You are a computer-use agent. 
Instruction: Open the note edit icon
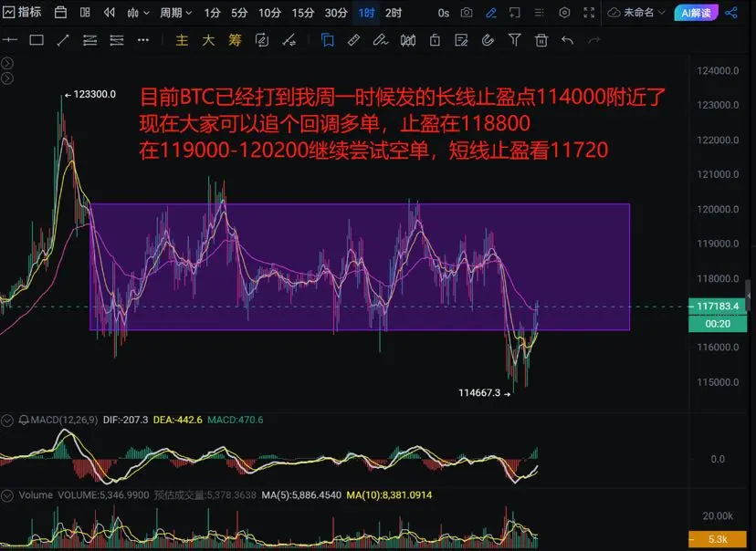click(461, 40)
